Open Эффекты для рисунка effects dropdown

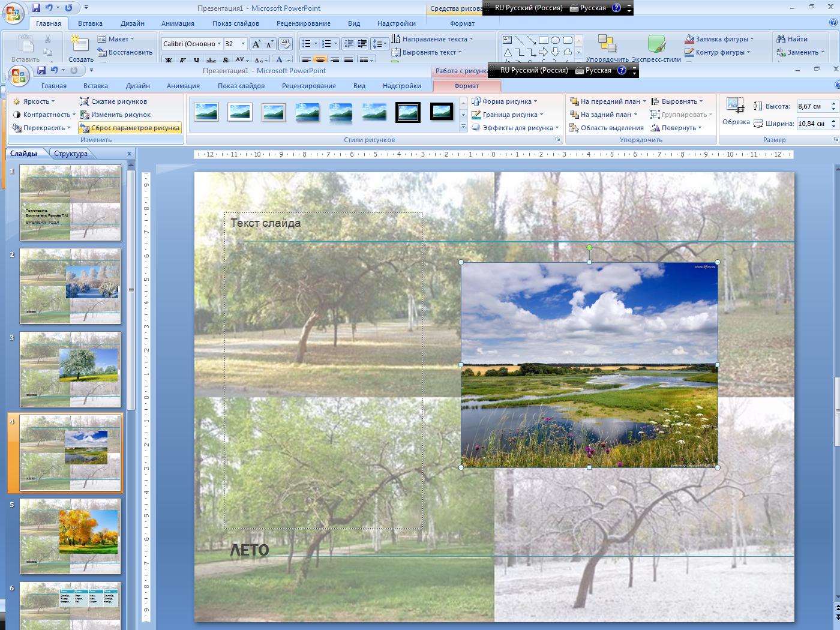pos(515,128)
